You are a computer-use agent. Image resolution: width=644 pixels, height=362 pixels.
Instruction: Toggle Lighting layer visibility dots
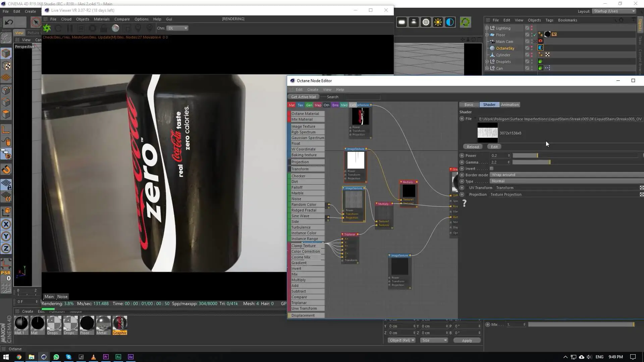point(532,28)
